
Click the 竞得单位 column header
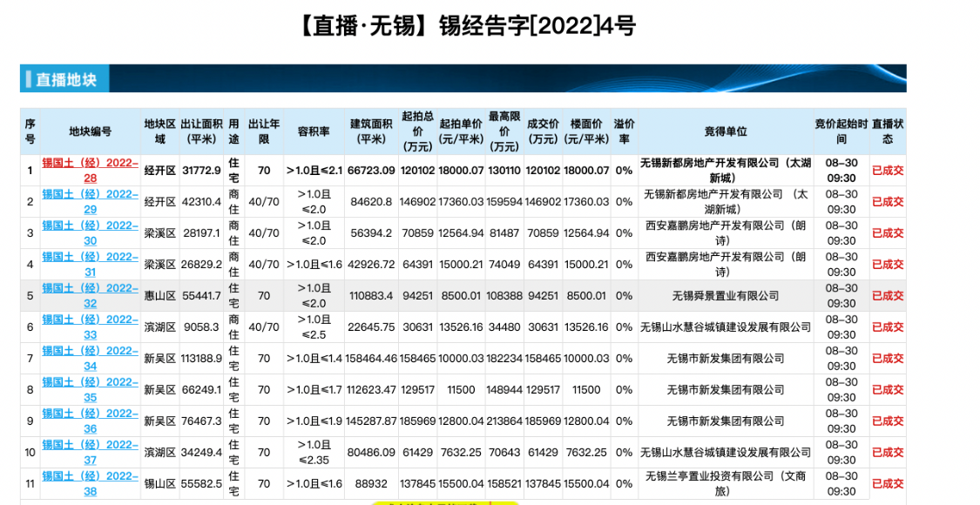[726, 131]
